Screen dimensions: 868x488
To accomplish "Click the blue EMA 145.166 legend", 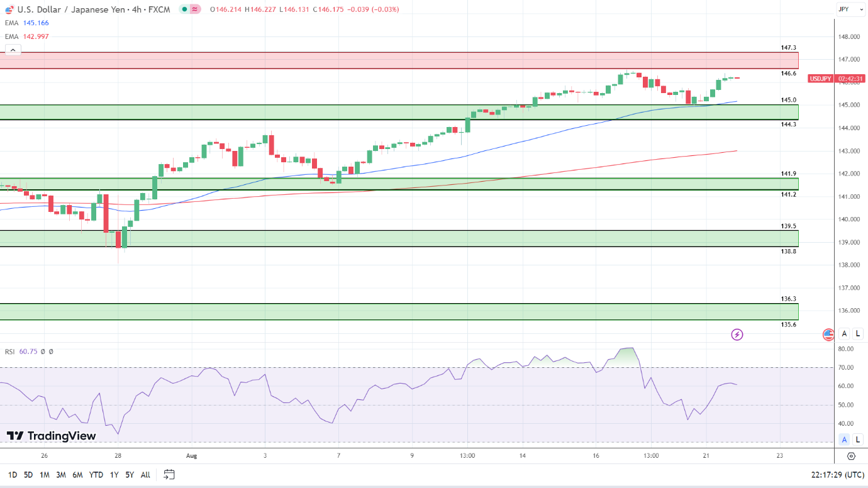I will click(27, 23).
